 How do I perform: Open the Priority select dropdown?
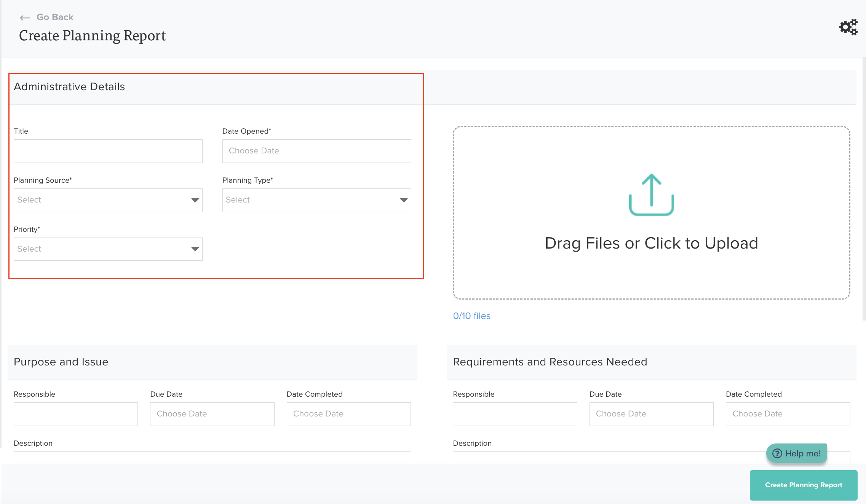pos(108,249)
